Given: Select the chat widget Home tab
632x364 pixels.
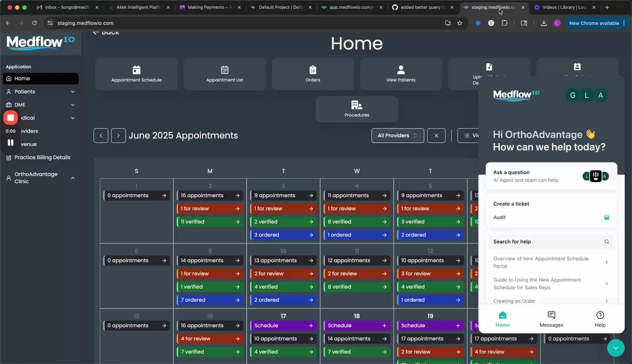Looking at the screenshot, I should (x=503, y=319).
